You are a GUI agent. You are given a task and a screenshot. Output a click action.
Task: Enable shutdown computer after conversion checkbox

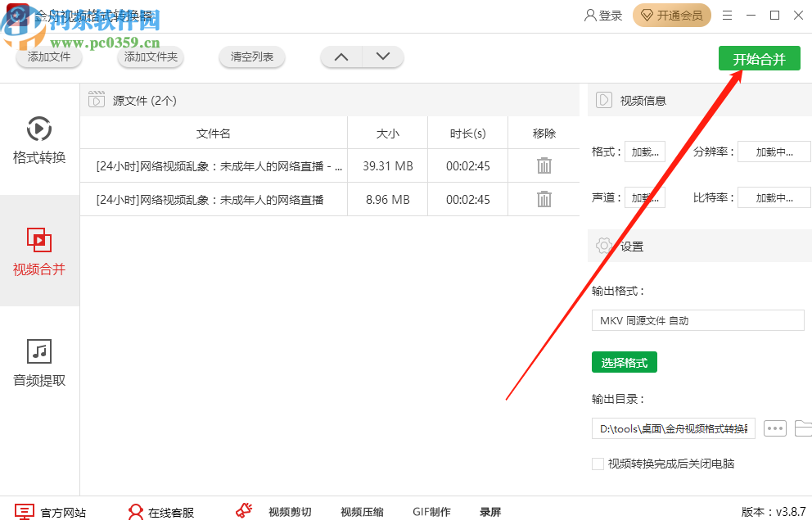(598, 464)
